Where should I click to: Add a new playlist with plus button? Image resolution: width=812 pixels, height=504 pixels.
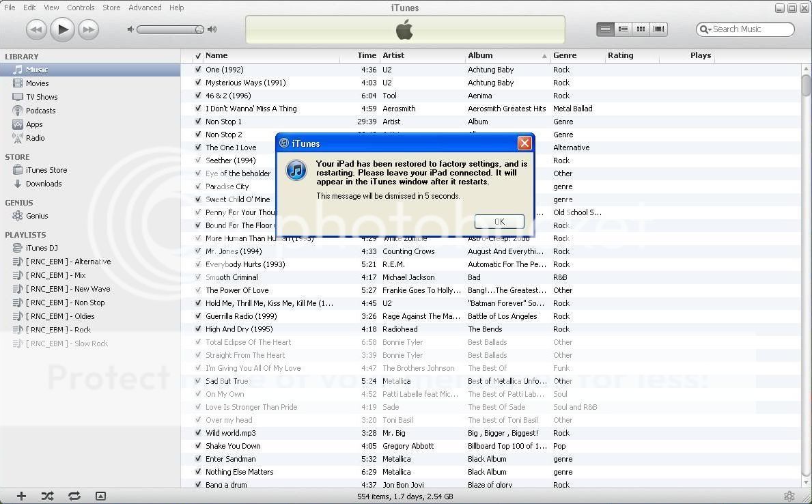click(21, 496)
